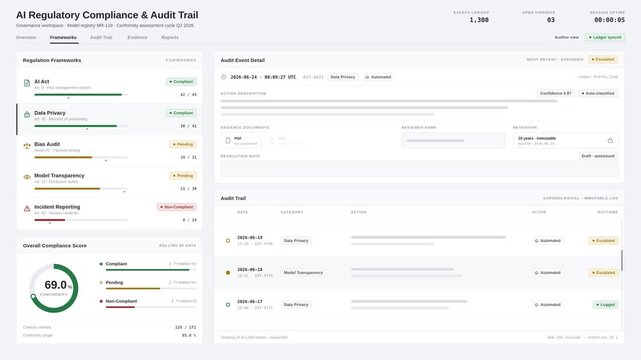Viewport: 641px width, 360px height.
Task: Click the Model Transparency progress bar
Action: coord(81,188)
